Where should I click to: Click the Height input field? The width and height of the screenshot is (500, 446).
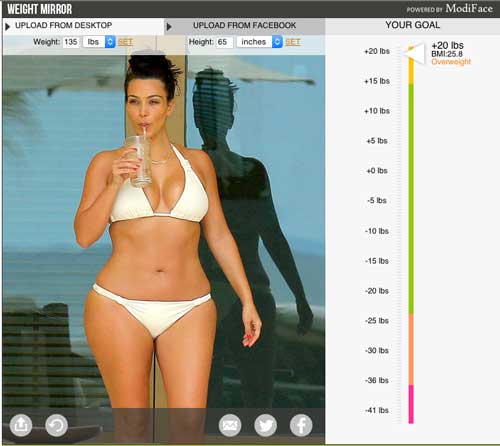point(225,42)
